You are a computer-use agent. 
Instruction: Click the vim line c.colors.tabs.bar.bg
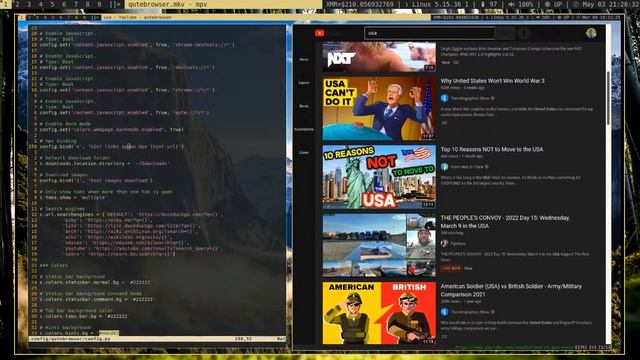coord(83,316)
